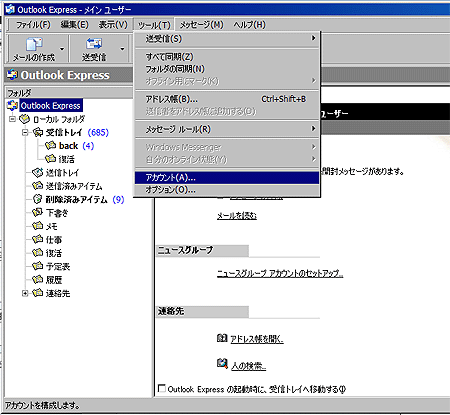
Task: Click the 送受信 toolbar icon
Action: 94,44
